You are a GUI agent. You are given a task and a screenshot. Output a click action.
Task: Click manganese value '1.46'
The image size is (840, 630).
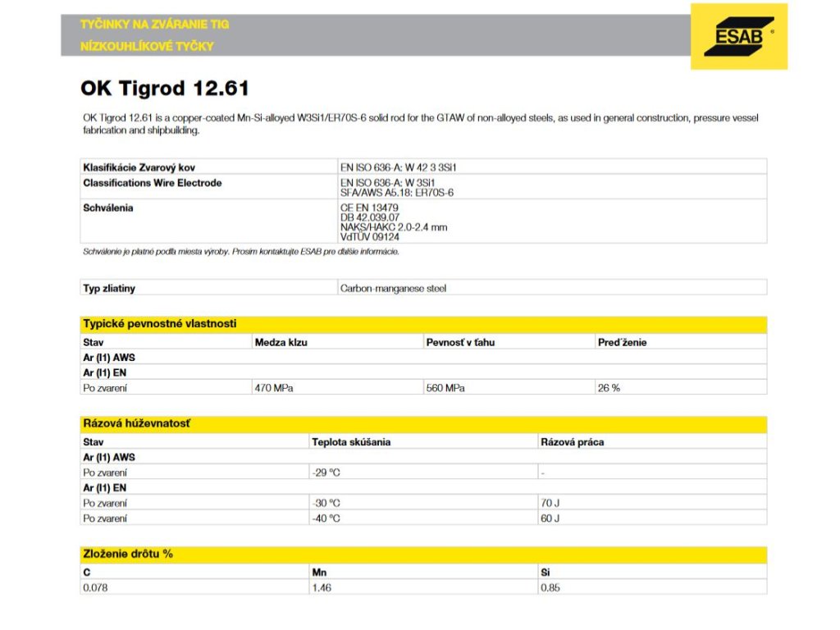tap(322, 587)
